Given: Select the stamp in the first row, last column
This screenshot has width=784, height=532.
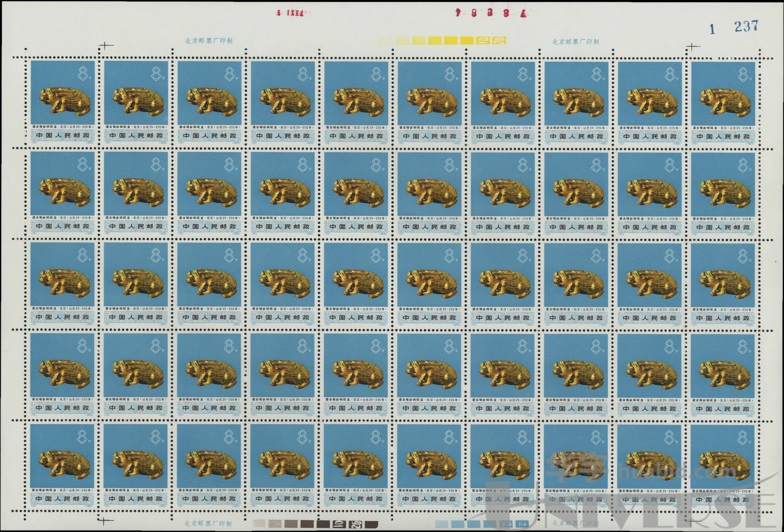Looking at the screenshot, I should click(723, 103).
